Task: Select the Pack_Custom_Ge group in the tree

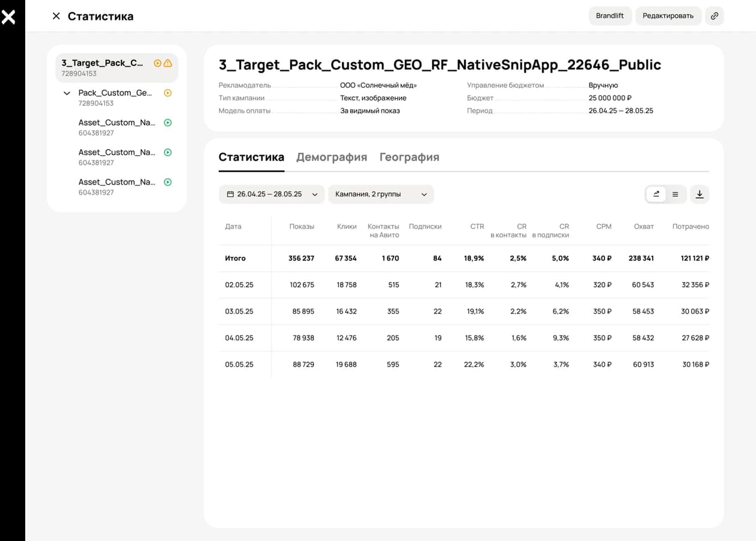Action: (117, 97)
